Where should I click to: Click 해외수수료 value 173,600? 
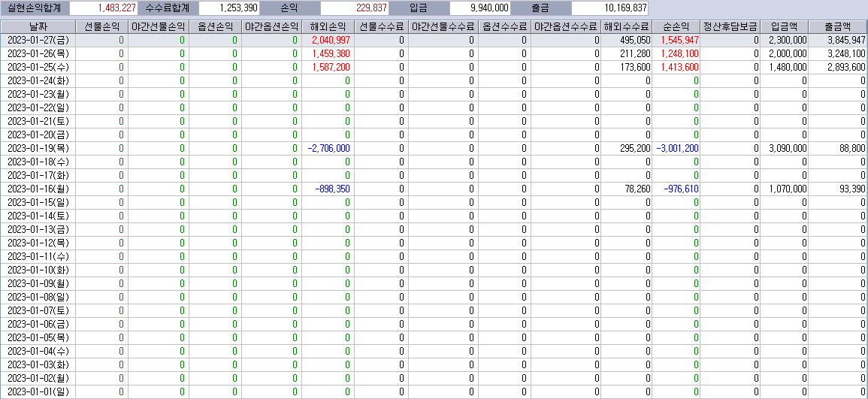click(636, 67)
